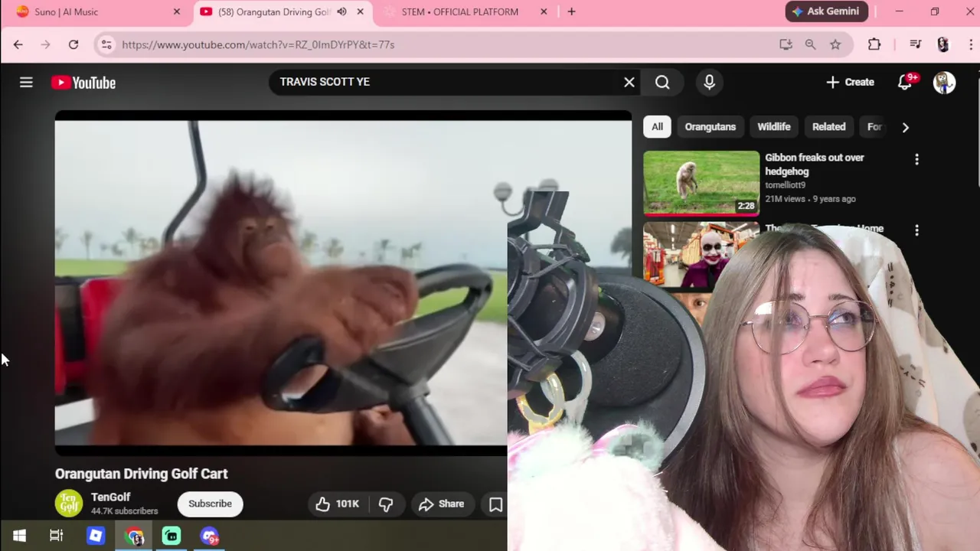
Task: Open the Discord taskbar icon
Action: 210,536
